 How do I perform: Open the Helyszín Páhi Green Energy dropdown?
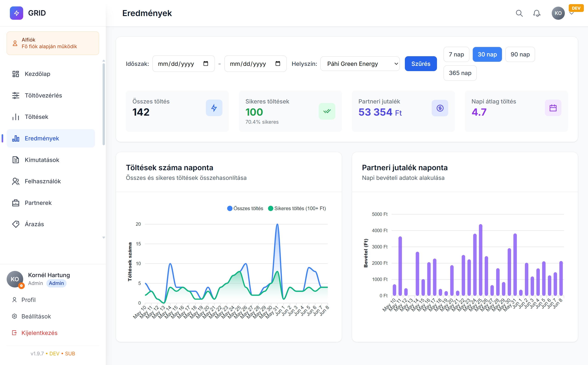(360, 64)
